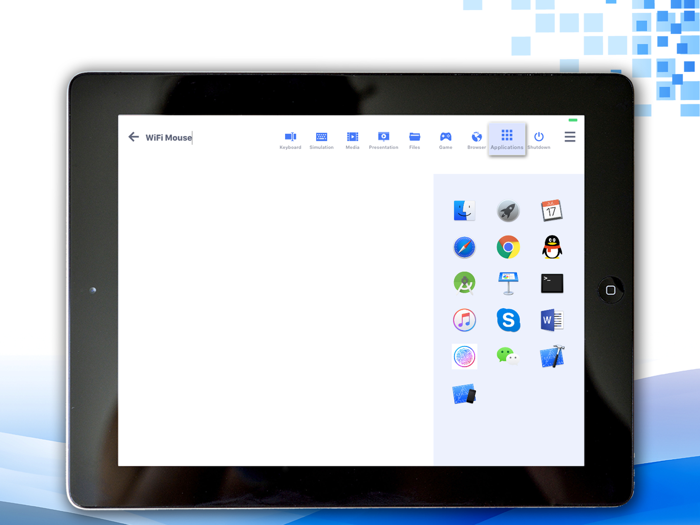This screenshot has width=700, height=525.
Task: Click the WiFi Mouse title text
Action: [x=168, y=138]
